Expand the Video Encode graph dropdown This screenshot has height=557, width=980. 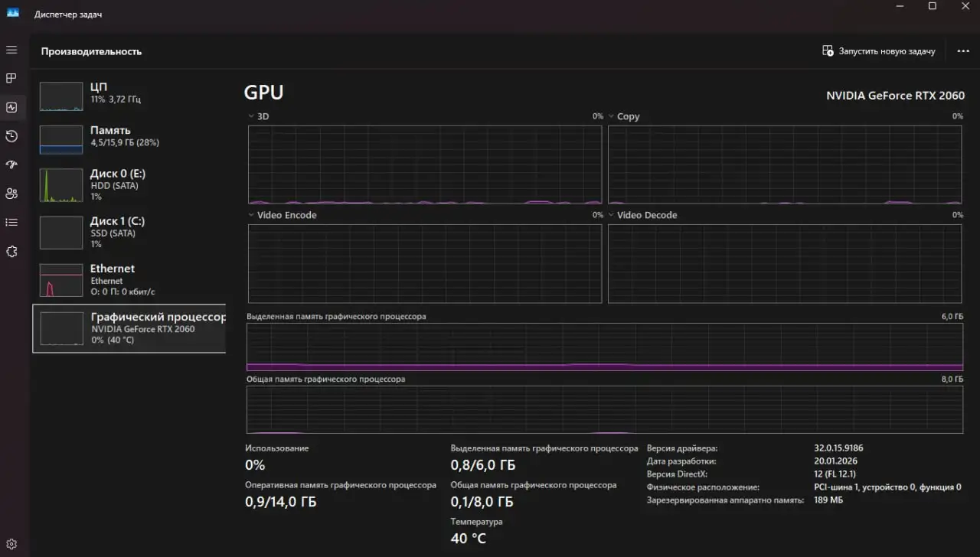(x=252, y=215)
